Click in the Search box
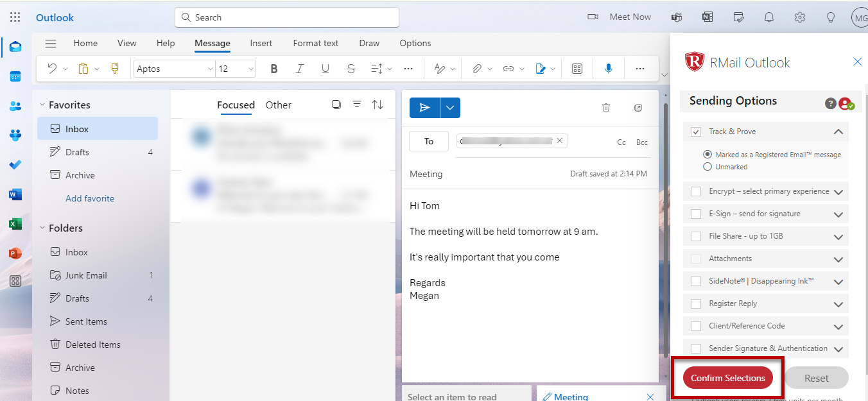 287,17
